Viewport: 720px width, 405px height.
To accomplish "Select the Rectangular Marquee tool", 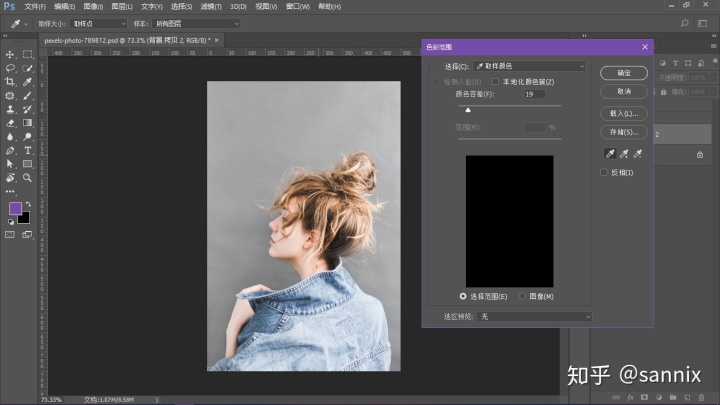I will point(28,54).
